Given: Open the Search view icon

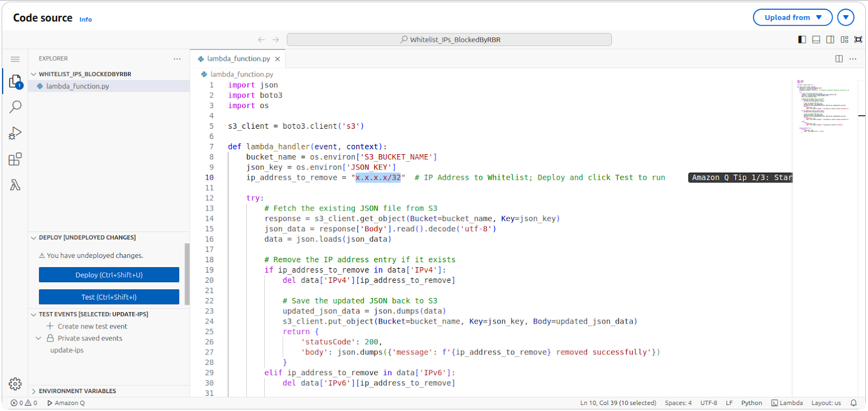Looking at the screenshot, I should (x=15, y=107).
